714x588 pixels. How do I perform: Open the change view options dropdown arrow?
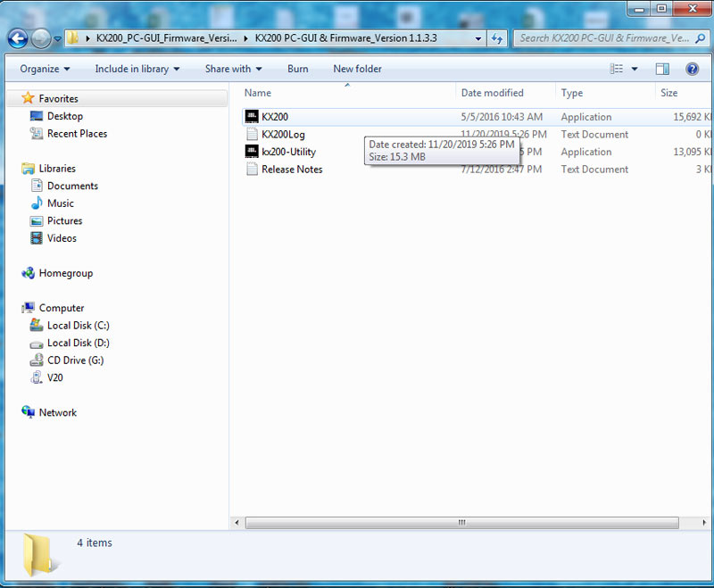tap(635, 69)
